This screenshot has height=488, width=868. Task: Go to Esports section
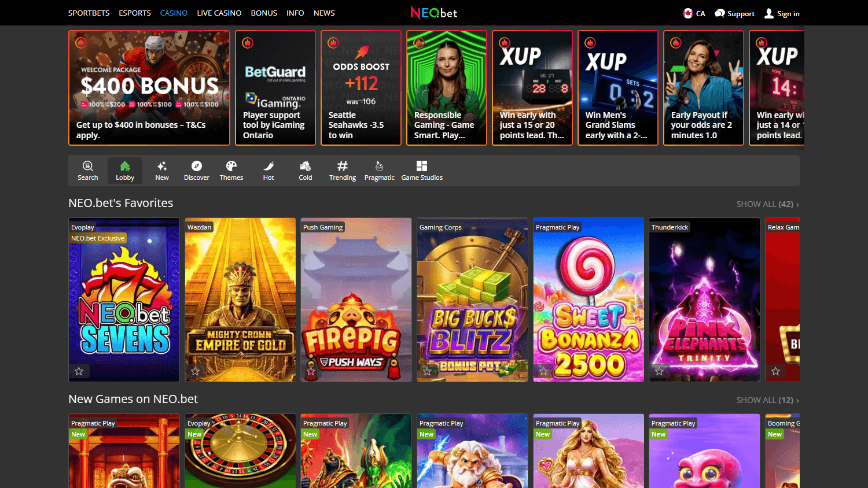135,13
